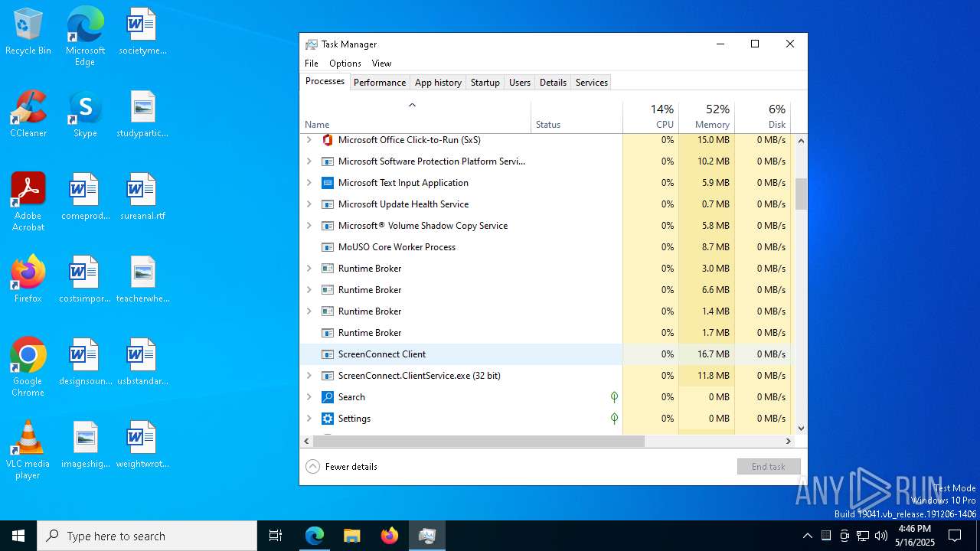
Task: Sort processes by Status column
Action: tap(577, 117)
